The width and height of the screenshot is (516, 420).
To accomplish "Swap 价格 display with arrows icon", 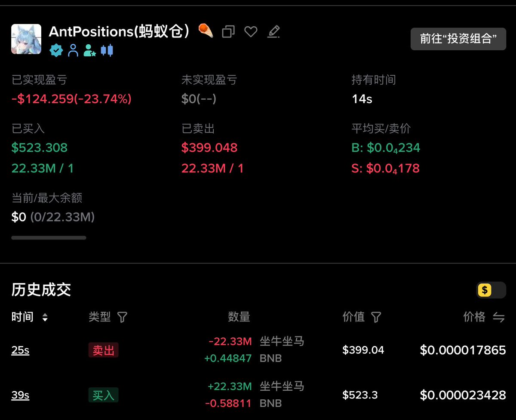I will (498, 318).
